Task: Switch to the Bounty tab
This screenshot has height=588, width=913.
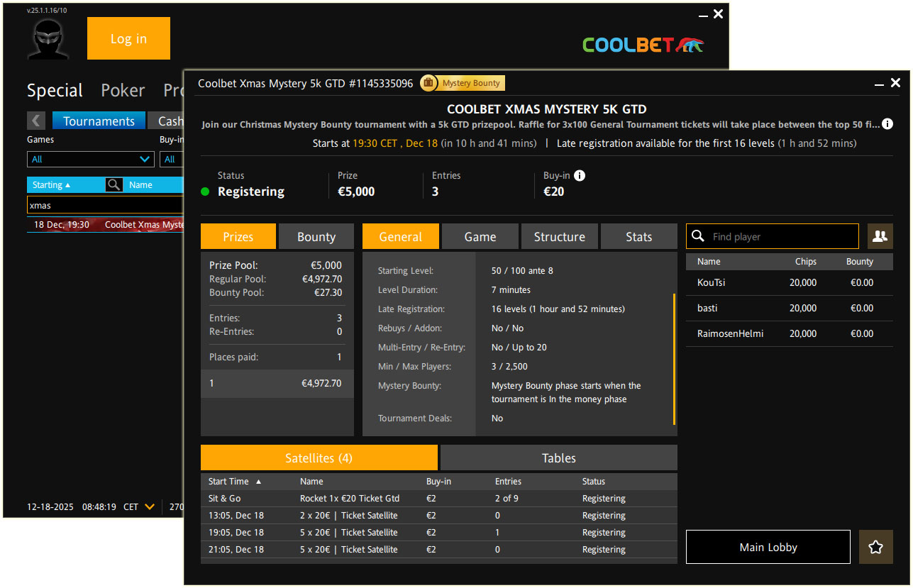Action: pyautogui.click(x=316, y=237)
